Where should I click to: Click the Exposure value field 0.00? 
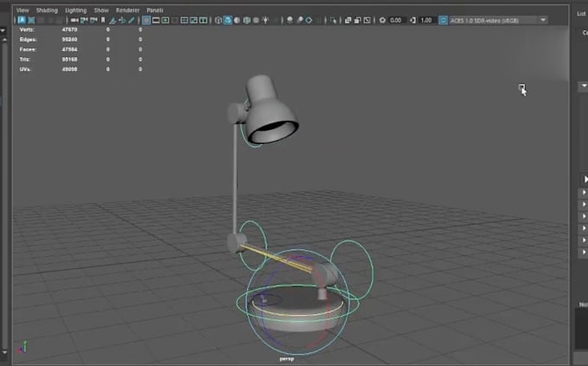tap(396, 20)
